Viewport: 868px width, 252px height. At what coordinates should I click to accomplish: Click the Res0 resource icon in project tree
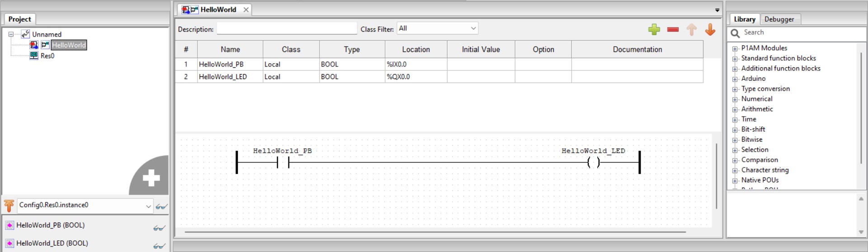coord(34,56)
